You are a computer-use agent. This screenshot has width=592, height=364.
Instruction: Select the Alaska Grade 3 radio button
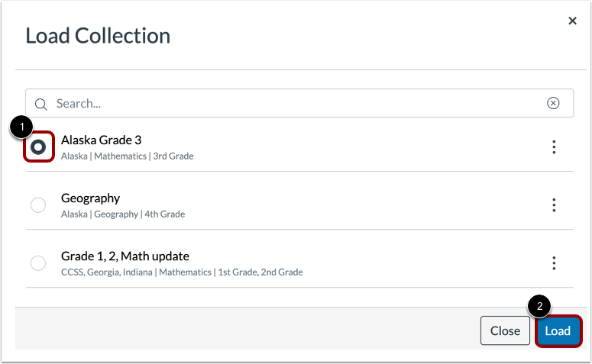[38, 147]
